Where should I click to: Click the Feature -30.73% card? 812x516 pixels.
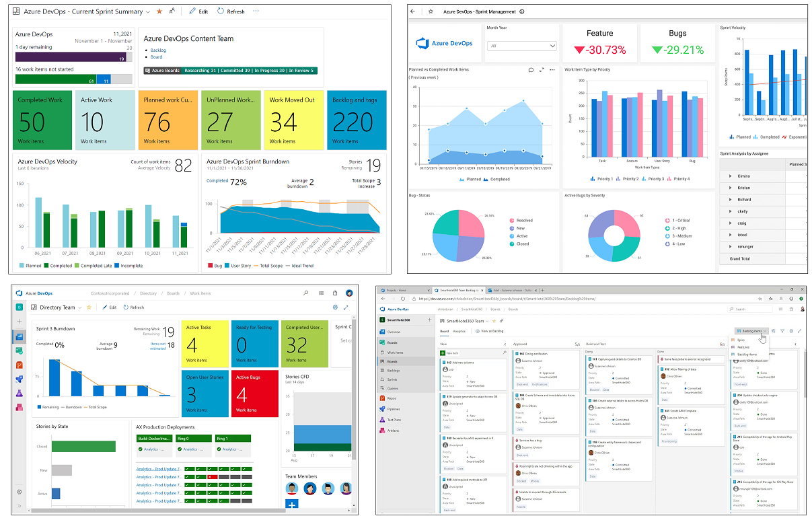click(599, 42)
